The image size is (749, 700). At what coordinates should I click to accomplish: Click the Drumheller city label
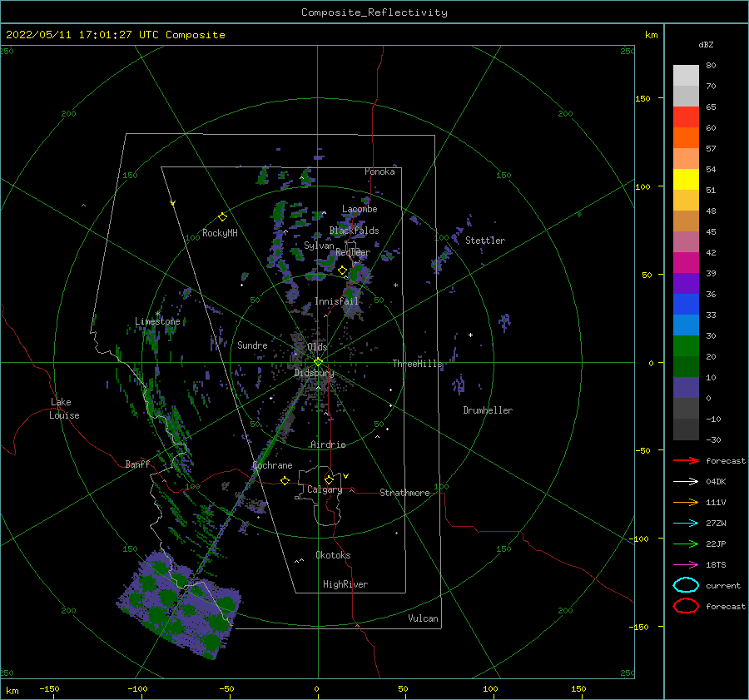click(488, 410)
